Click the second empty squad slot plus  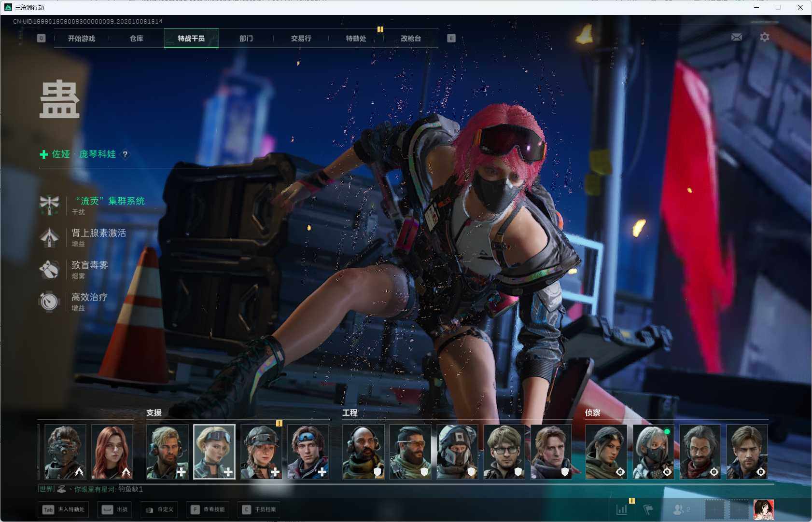[x=739, y=510]
